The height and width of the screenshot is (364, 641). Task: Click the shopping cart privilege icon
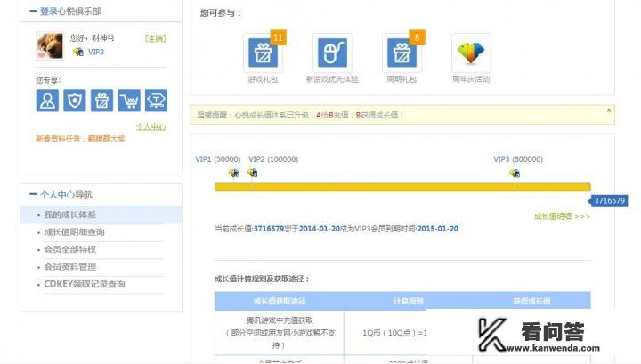coord(129,101)
